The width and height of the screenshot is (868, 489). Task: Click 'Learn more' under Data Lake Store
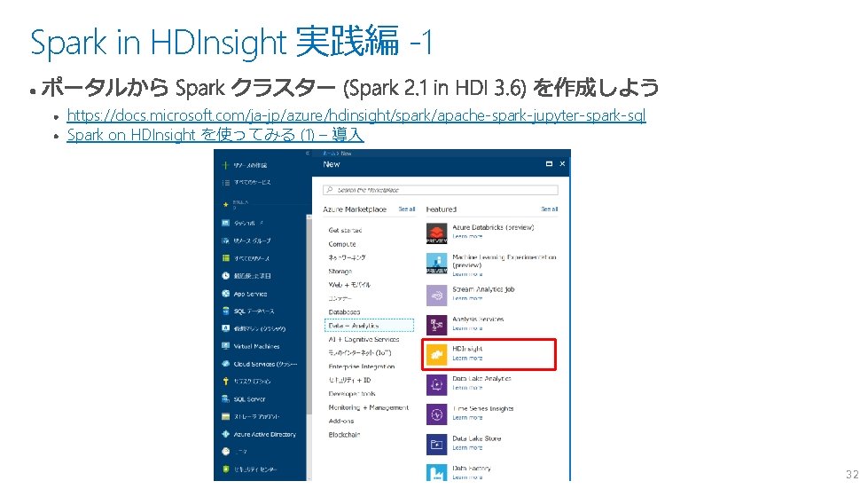coord(467,447)
